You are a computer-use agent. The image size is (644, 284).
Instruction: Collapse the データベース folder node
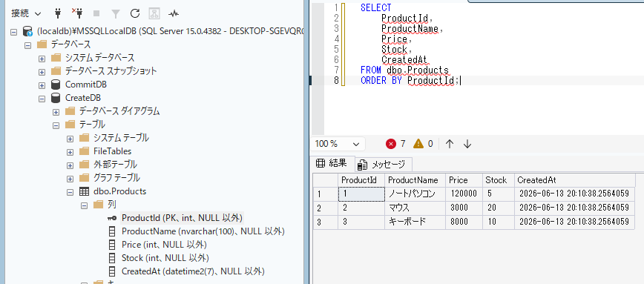click(27, 44)
